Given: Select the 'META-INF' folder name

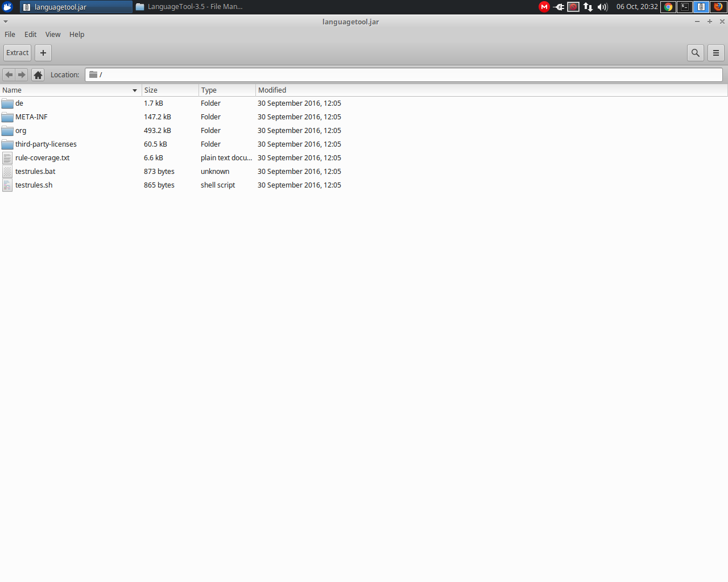Looking at the screenshot, I should tap(31, 117).
